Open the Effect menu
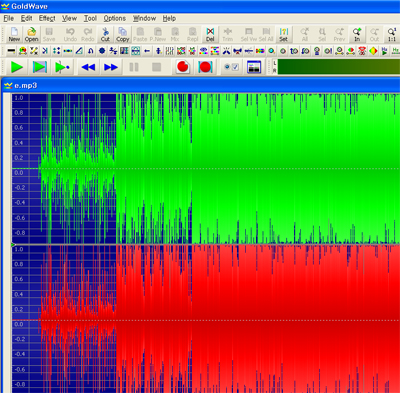400x393 pixels. click(x=47, y=18)
